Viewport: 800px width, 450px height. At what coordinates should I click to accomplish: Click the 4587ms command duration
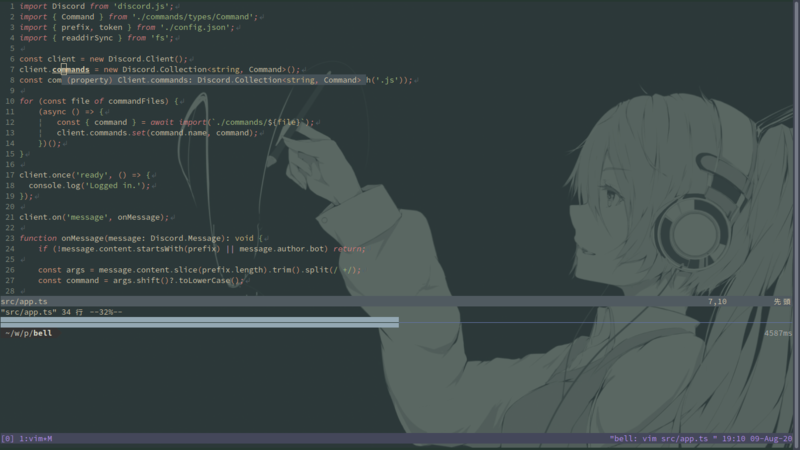[778, 333]
